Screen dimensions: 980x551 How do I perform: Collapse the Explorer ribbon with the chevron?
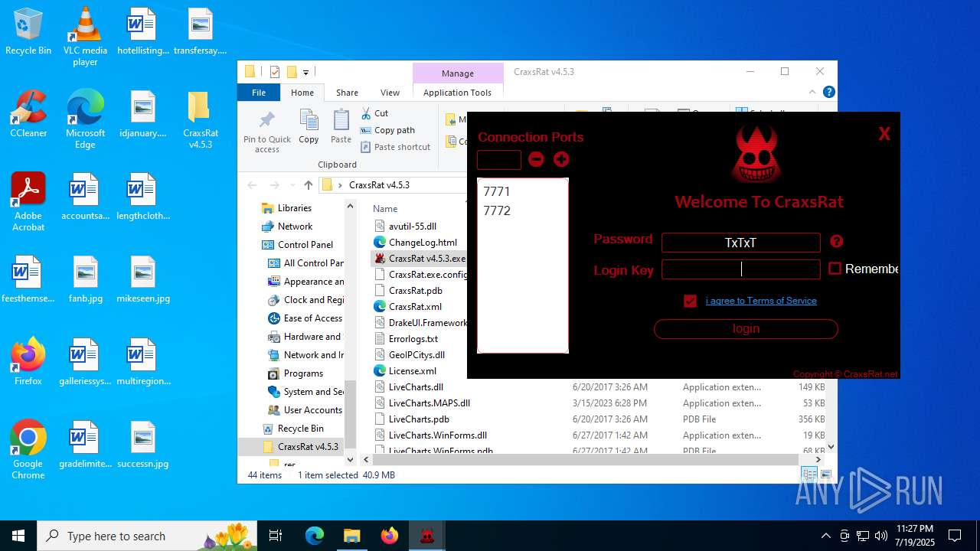[812, 93]
